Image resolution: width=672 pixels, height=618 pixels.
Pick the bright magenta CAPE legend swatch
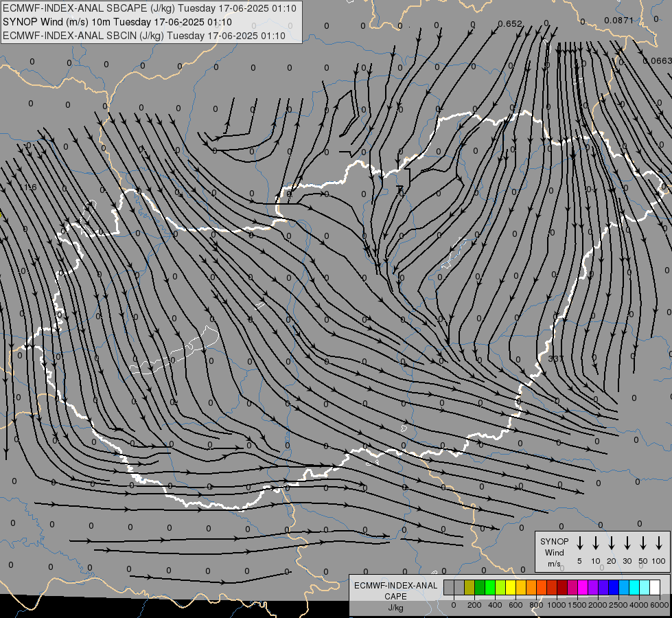click(x=583, y=587)
